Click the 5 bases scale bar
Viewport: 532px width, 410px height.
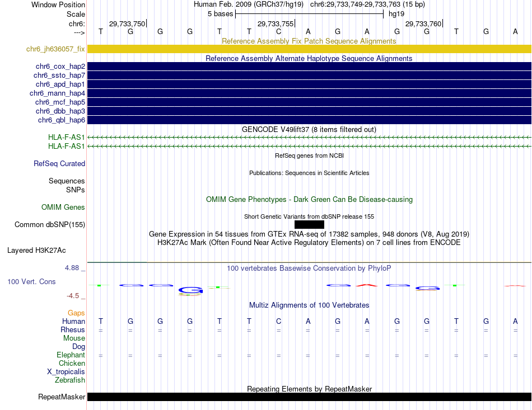tap(309, 14)
